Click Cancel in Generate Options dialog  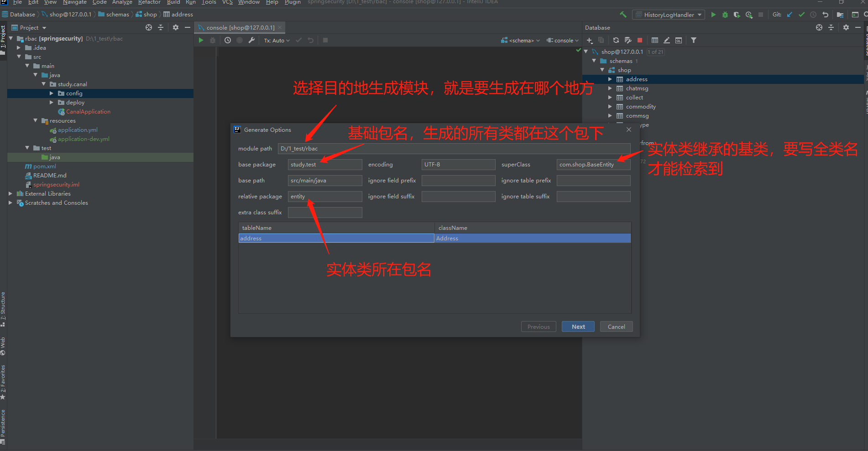pos(616,327)
